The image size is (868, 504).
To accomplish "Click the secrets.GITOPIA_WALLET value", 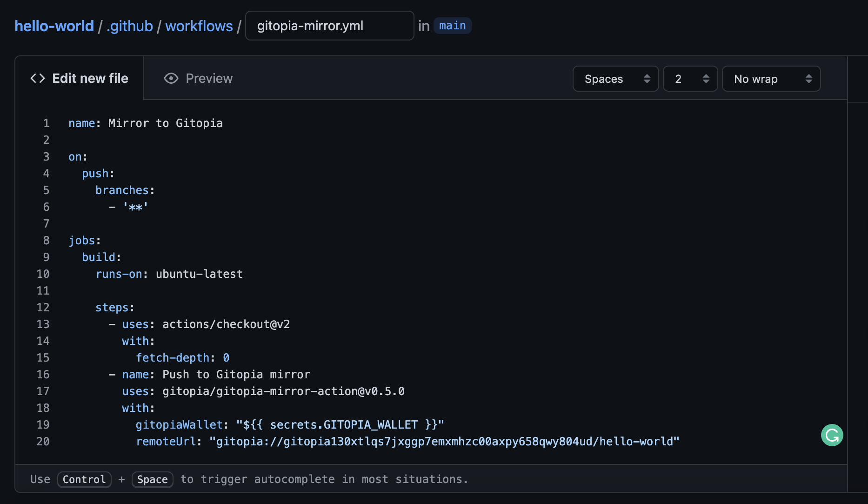I will 340,425.
